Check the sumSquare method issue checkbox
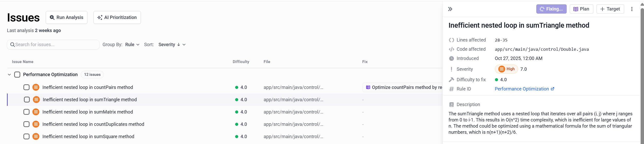The width and height of the screenshot is (644, 144). pyautogui.click(x=26, y=137)
